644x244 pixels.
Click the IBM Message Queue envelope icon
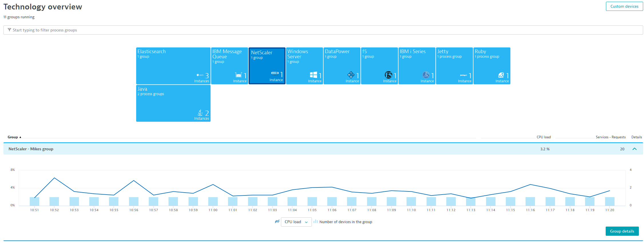click(x=238, y=75)
